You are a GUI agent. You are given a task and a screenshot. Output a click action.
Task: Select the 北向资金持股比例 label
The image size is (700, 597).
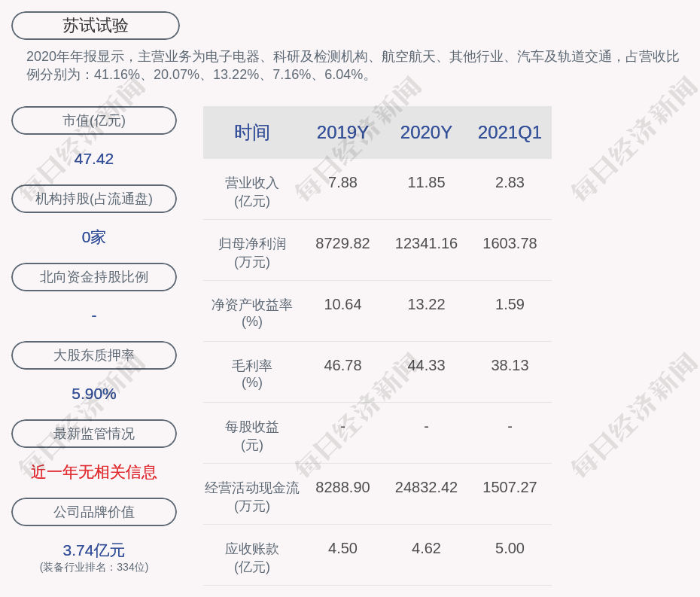[x=94, y=277]
